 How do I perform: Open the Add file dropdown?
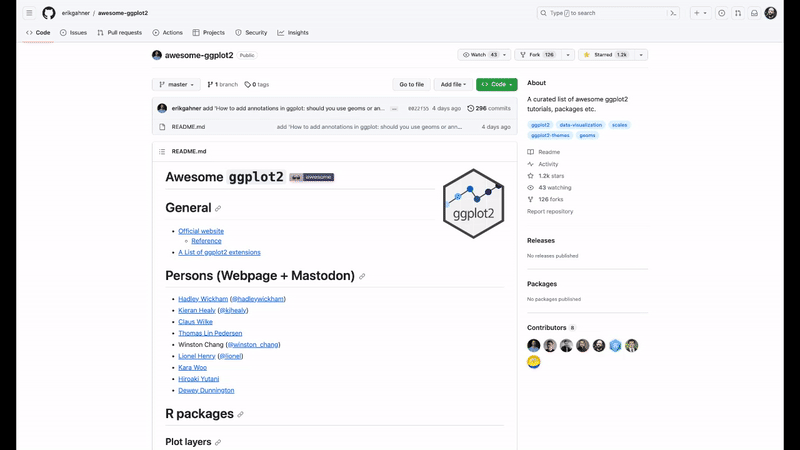pos(453,85)
